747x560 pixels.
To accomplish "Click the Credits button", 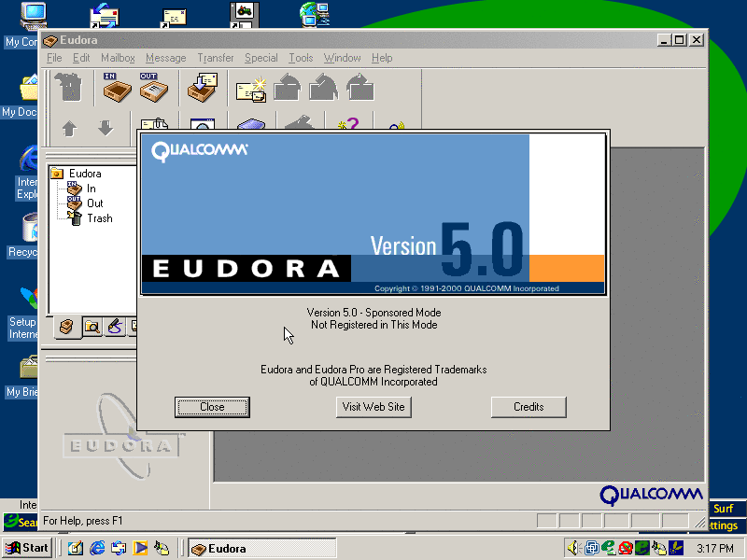I will [x=529, y=407].
